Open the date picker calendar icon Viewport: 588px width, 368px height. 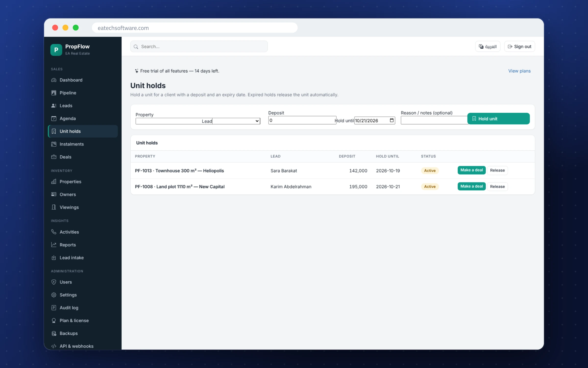pyautogui.click(x=392, y=120)
